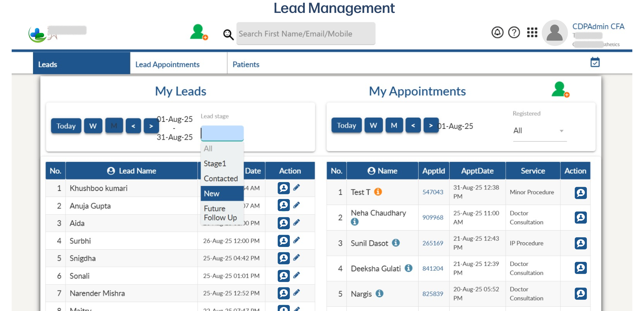This screenshot has width=644, height=311.
Task: Edit lead Khushboo kumari pencil icon
Action: [297, 187]
